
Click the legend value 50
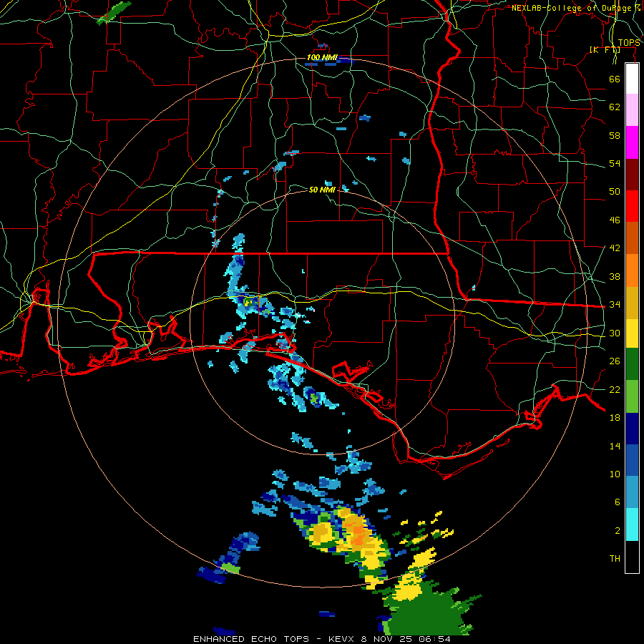pyautogui.click(x=615, y=191)
